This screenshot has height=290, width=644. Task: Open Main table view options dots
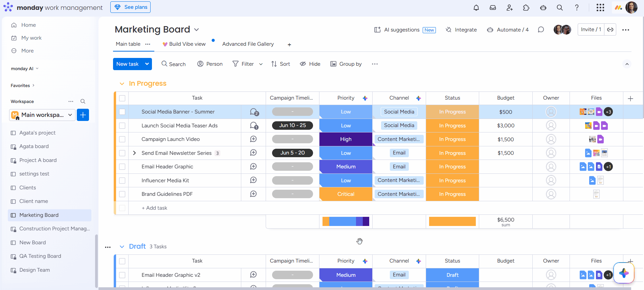click(x=148, y=44)
